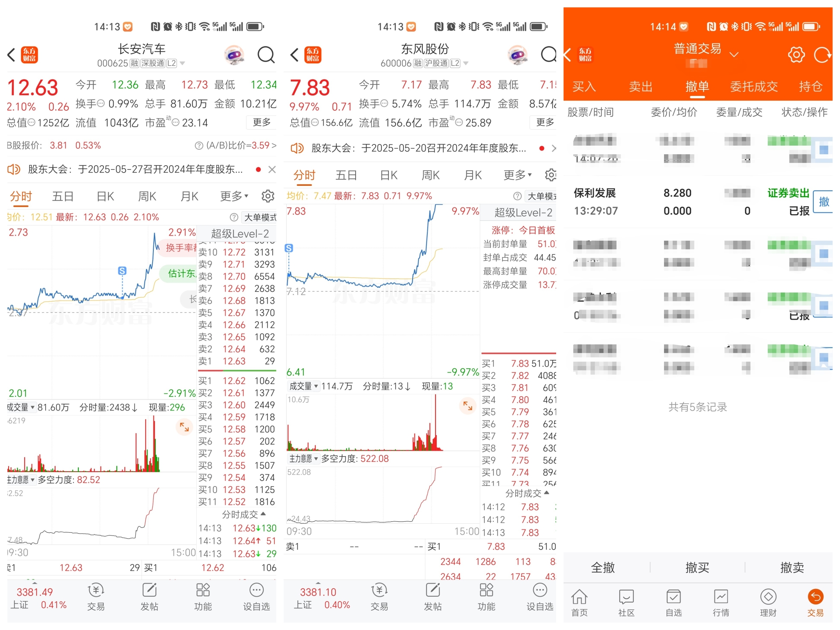This screenshot has width=840, height=630.
Task: Open 成交量 indicator dropdown on 长安汽车
Action: click(21, 407)
